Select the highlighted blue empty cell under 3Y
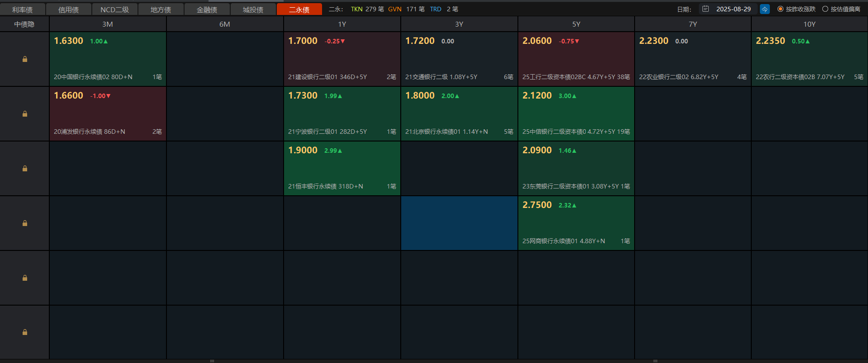Screen dimensions: 868x363 pos(459,223)
